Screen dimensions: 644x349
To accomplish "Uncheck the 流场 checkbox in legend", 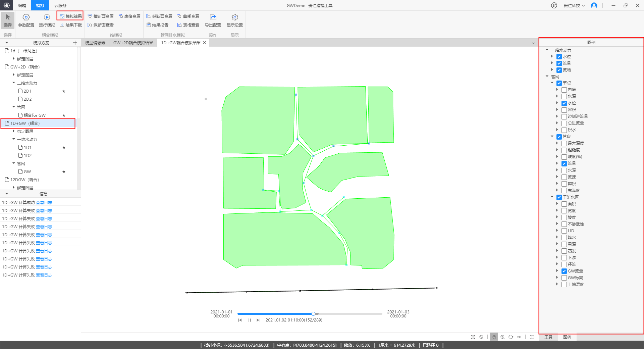I will click(559, 70).
